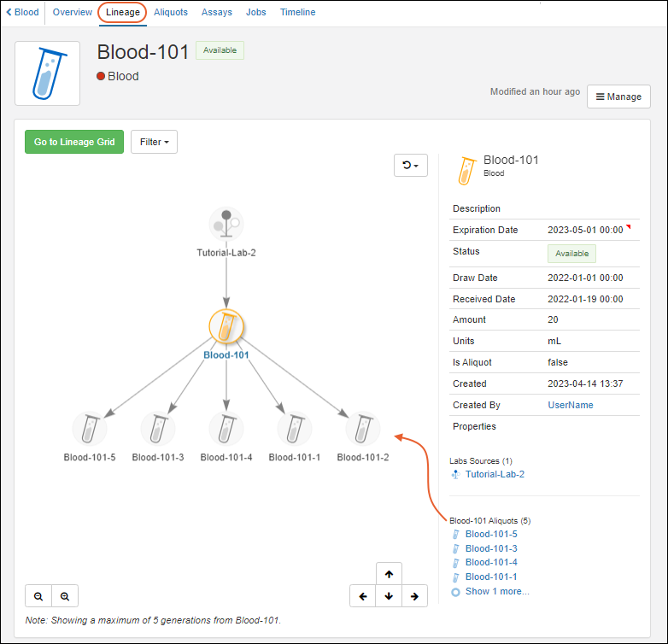The width and height of the screenshot is (668, 644).
Task: Zoom out the lineage graph
Action: (x=38, y=596)
